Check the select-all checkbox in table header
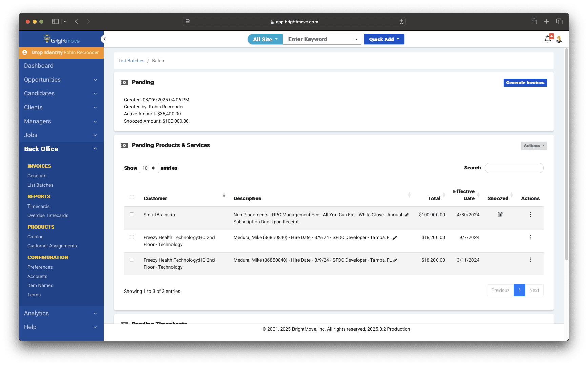The image size is (588, 366). (132, 197)
